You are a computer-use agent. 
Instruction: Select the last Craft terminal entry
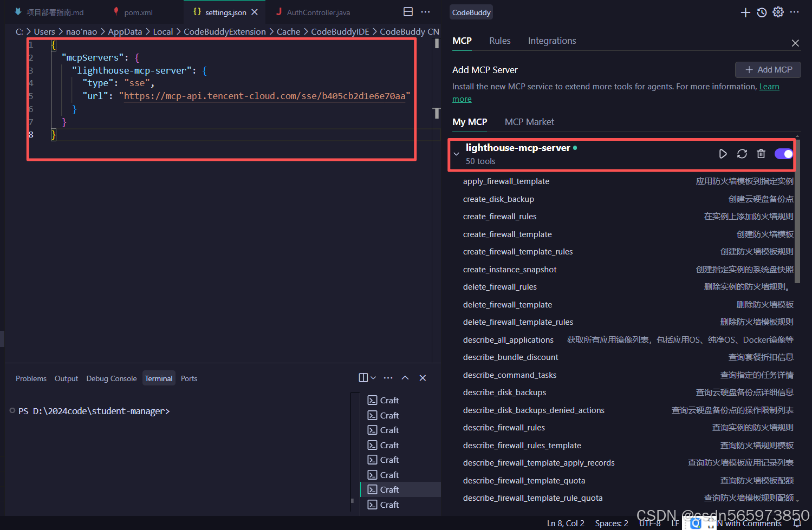tap(401, 505)
